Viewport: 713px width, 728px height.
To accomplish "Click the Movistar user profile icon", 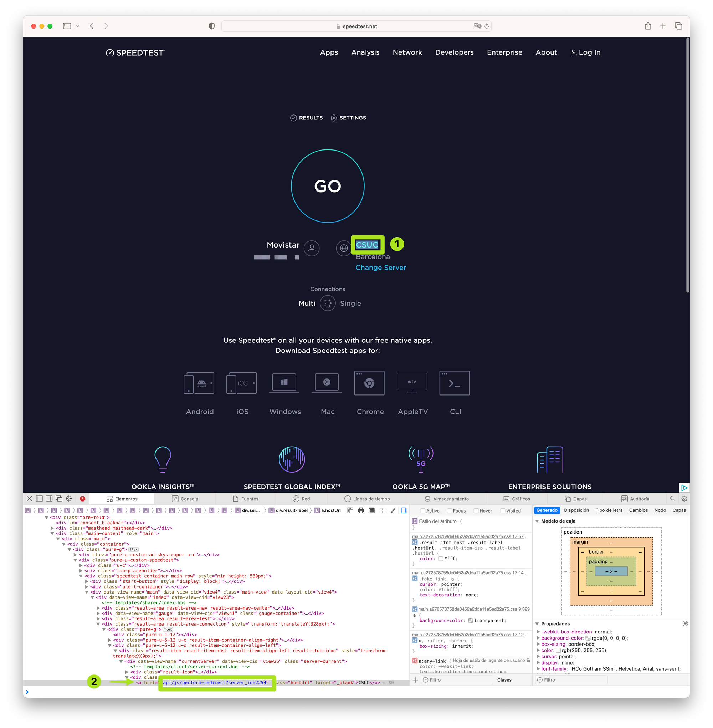I will pyautogui.click(x=311, y=248).
